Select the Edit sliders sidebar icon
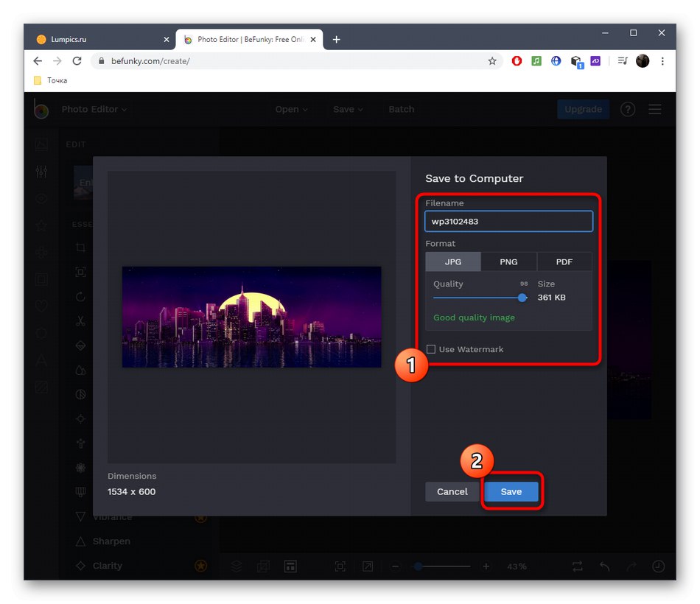The image size is (700, 604). pos(41,172)
